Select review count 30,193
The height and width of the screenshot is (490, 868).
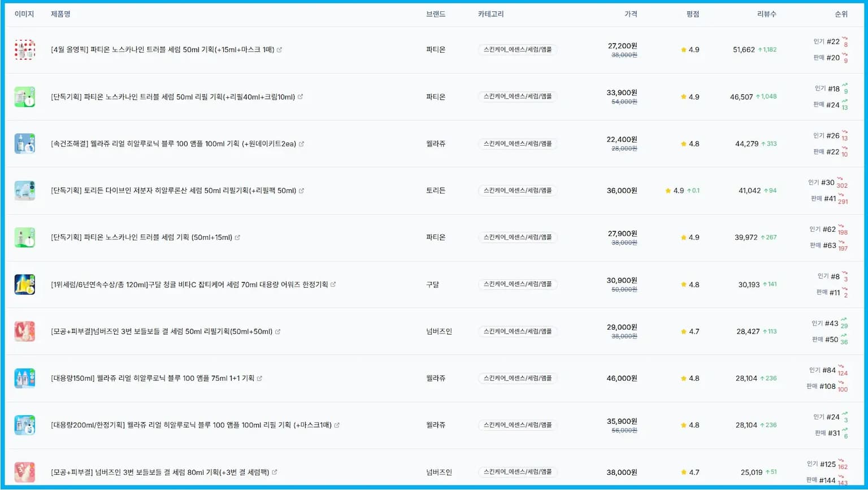pyautogui.click(x=749, y=284)
